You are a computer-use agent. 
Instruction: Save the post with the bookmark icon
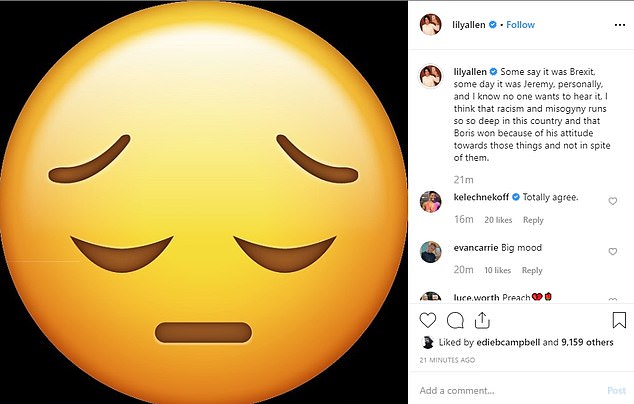[x=619, y=320]
